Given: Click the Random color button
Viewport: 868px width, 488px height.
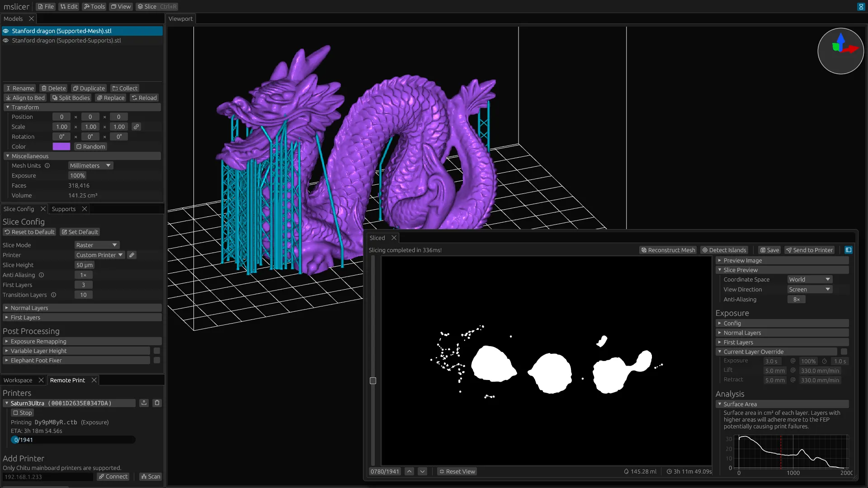Looking at the screenshot, I should click(x=90, y=147).
